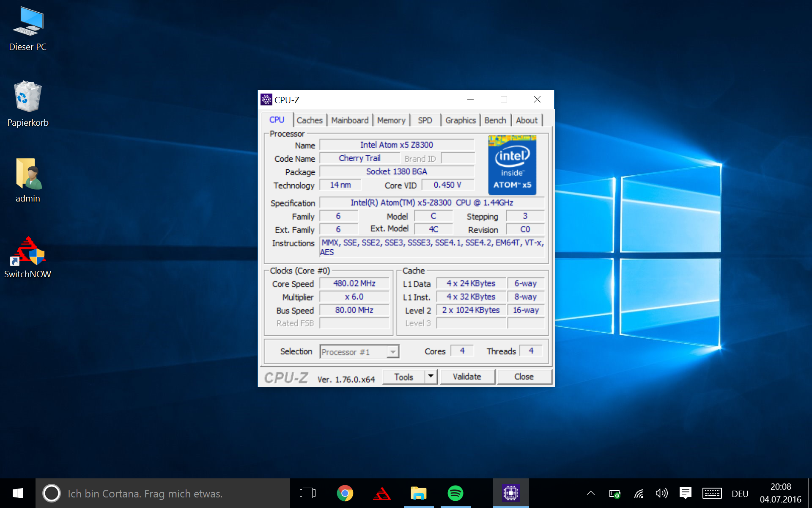812x508 pixels.
Task: Switch to the Mainboard tab
Action: (350, 120)
